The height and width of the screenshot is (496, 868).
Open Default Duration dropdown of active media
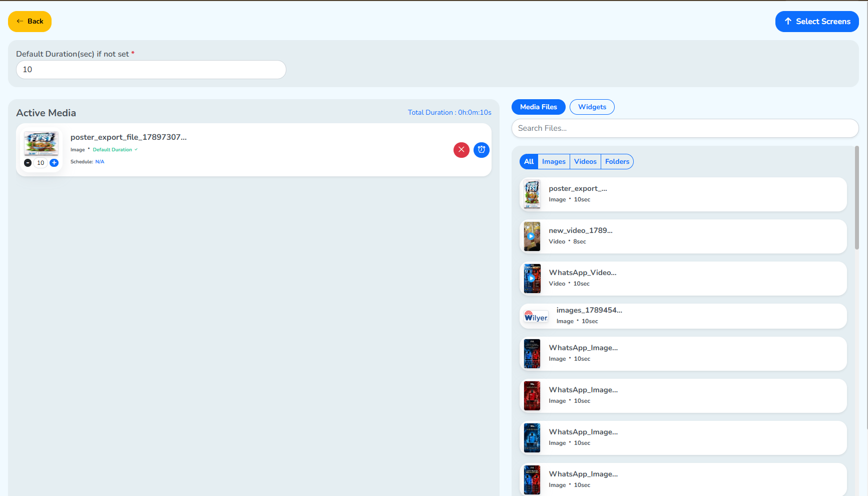coord(115,150)
